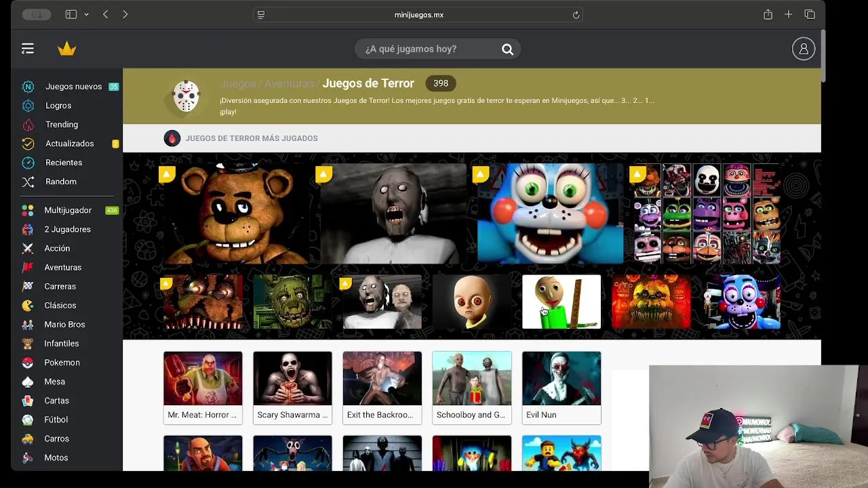Open the animatronics character grid thumbnail
Viewport: 868px width, 488px height.
(707, 213)
